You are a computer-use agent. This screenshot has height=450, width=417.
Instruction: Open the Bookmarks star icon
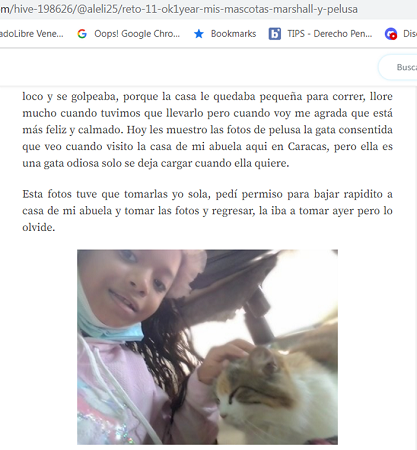[199, 34]
